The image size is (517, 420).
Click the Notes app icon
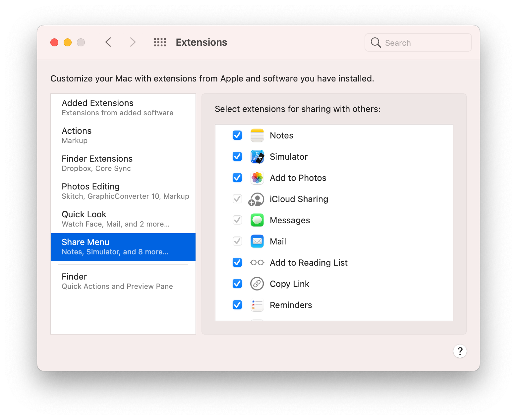(x=257, y=135)
